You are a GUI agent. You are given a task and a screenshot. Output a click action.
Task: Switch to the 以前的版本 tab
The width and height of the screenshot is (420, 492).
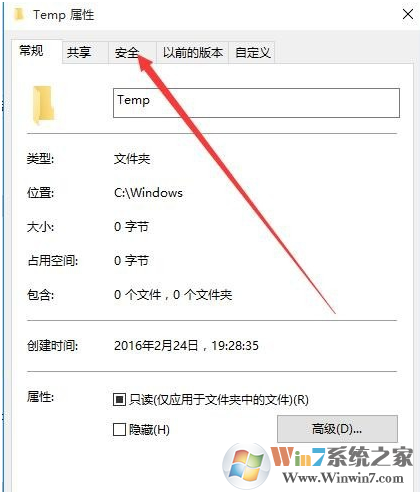tap(192, 52)
